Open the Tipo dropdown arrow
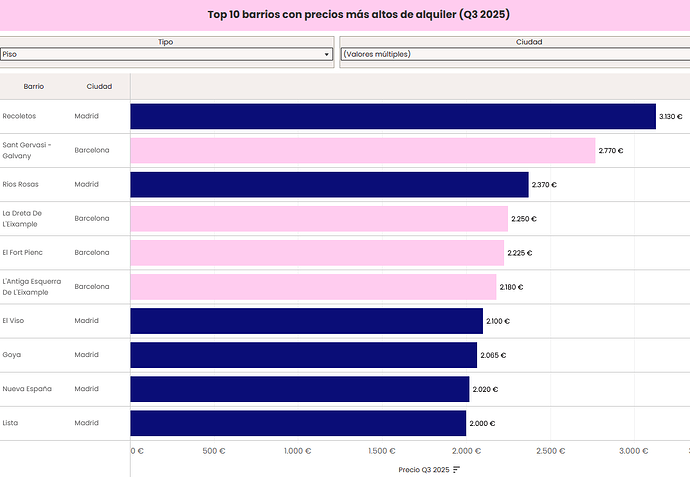This screenshot has width=690, height=477. (327, 54)
